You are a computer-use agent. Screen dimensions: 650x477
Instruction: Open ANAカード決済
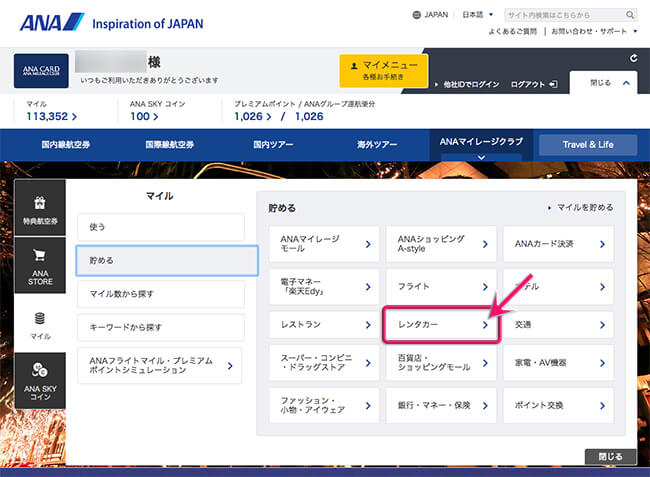558,244
